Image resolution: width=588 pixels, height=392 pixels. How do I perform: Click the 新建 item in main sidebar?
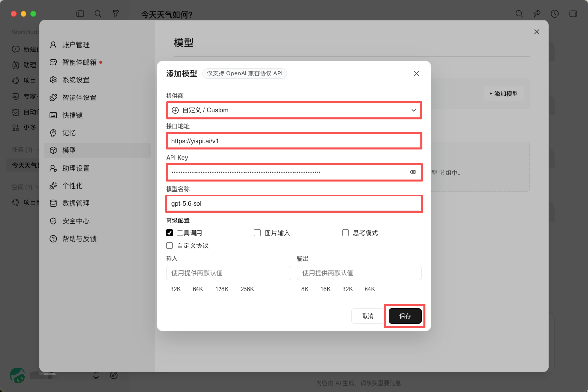tap(24, 49)
